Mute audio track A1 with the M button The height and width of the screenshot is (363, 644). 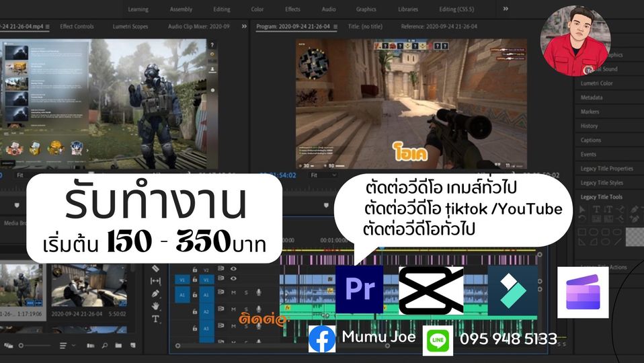[233, 292]
